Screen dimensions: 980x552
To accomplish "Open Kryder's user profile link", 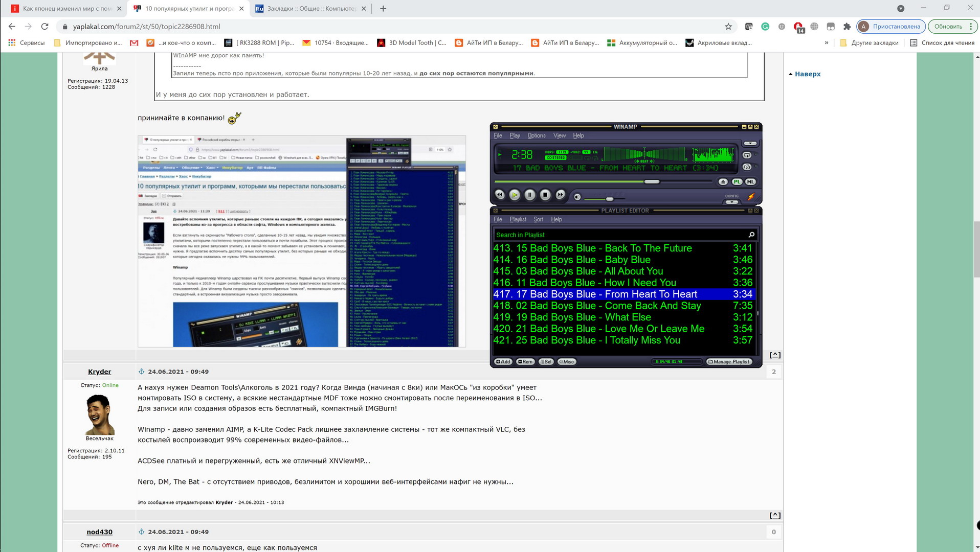I will (x=99, y=372).
